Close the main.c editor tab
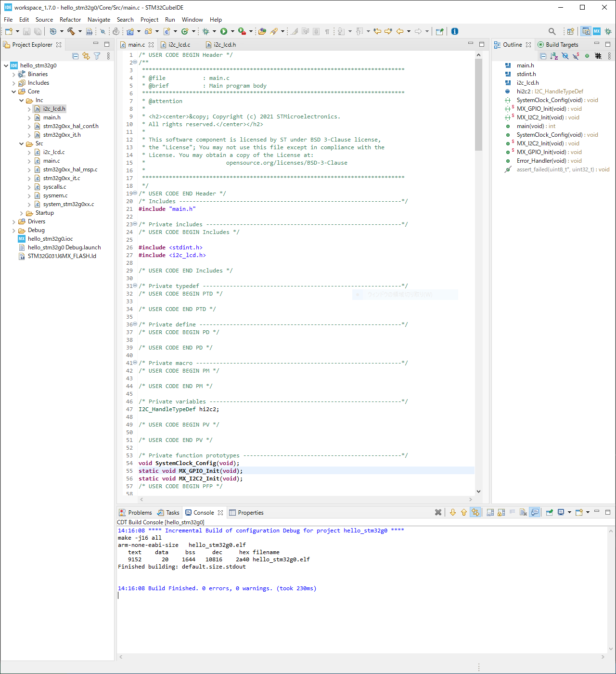The width and height of the screenshot is (616, 674). point(151,45)
